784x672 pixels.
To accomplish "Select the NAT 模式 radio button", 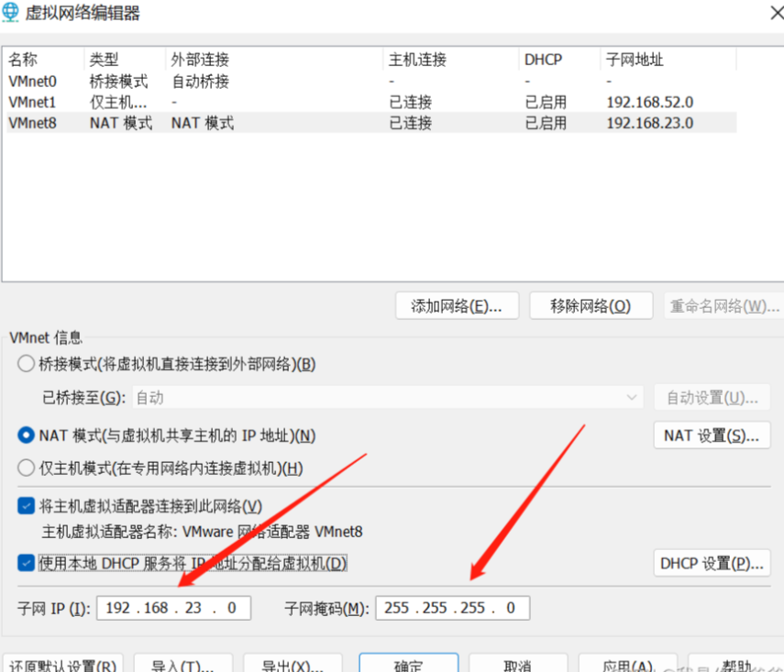I will [x=26, y=435].
